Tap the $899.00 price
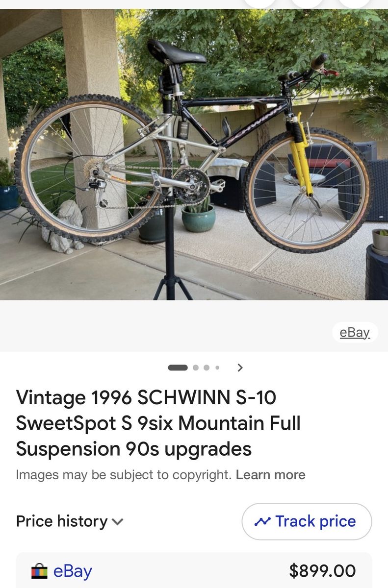This screenshot has height=588, width=388. tap(322, 571)
